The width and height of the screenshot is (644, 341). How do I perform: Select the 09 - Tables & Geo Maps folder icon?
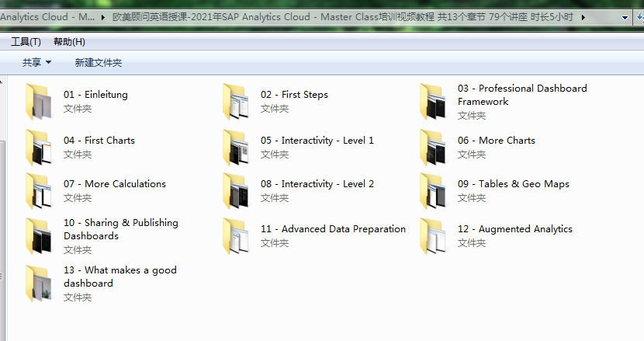click(433, 191)
